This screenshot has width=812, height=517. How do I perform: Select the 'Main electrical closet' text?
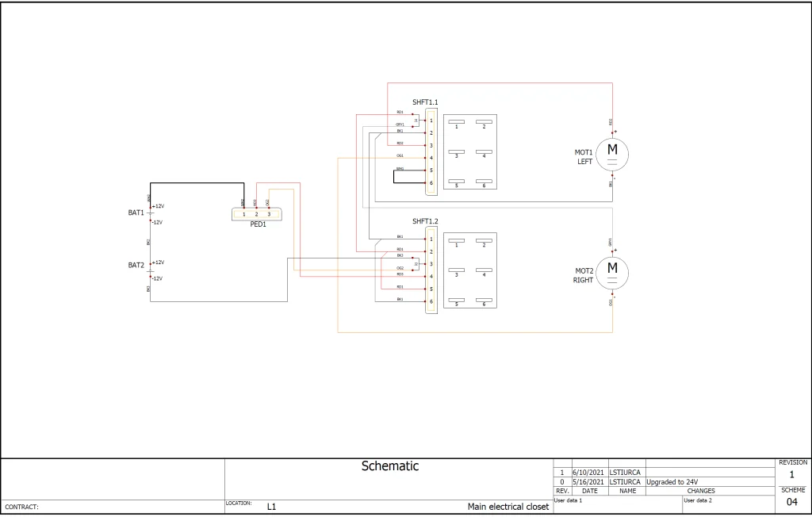507,507
